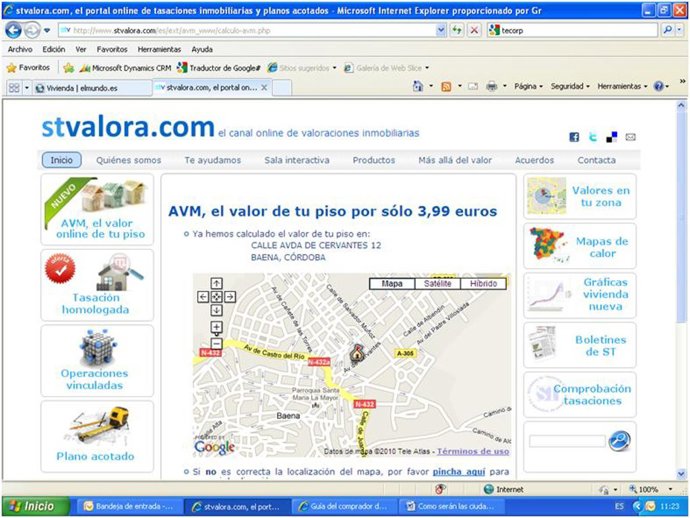
Task: Go back with the browser Back arrow
Action: 13,30
